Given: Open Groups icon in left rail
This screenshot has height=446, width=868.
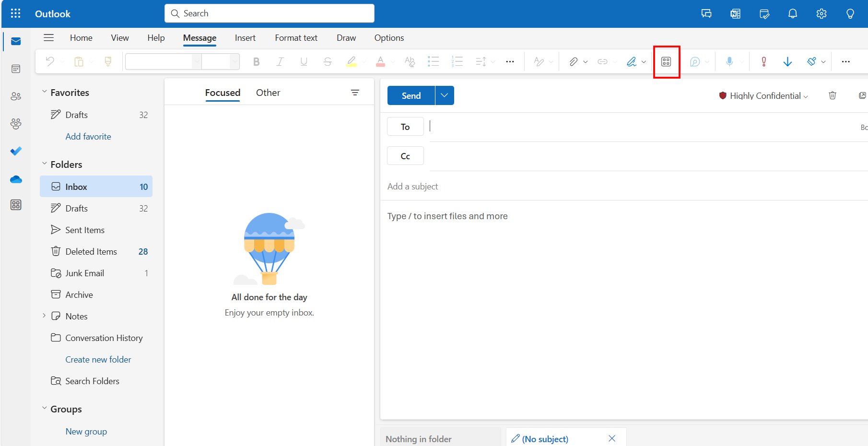Looking at the screenshot, I should tap(16, 124).
